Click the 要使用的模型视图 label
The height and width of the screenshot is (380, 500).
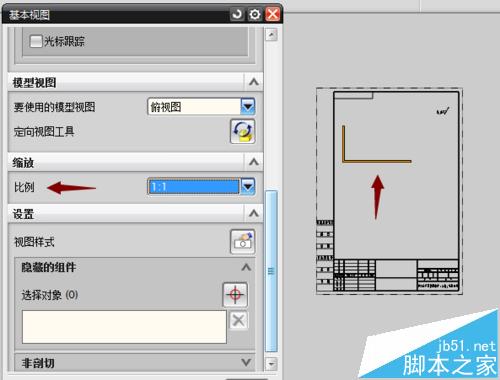54,107
